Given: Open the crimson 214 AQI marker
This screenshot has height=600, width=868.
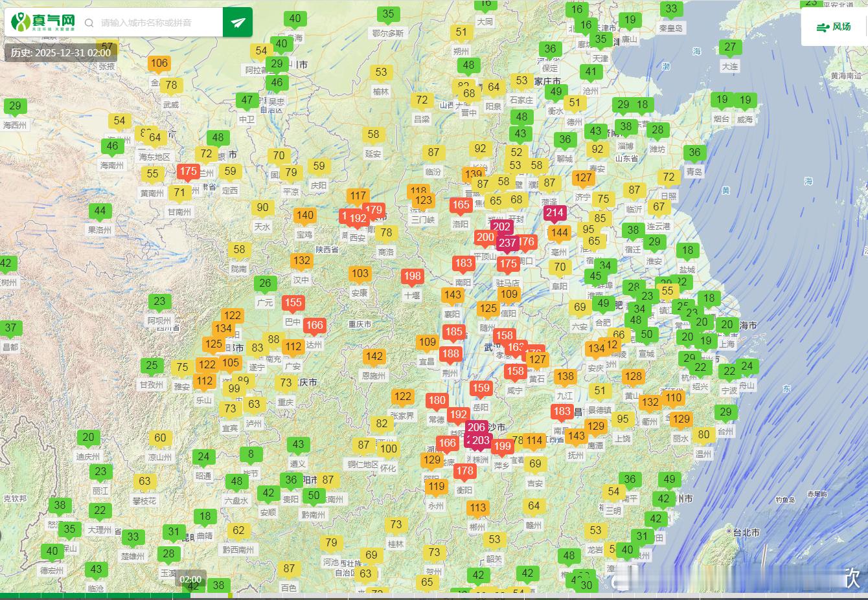Looking at the screenshot, I should point(554,214).
